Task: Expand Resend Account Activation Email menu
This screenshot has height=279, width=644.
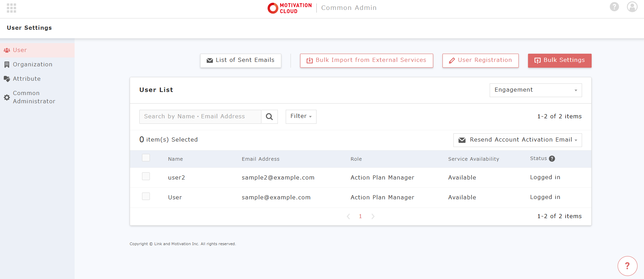Action: 517,140
